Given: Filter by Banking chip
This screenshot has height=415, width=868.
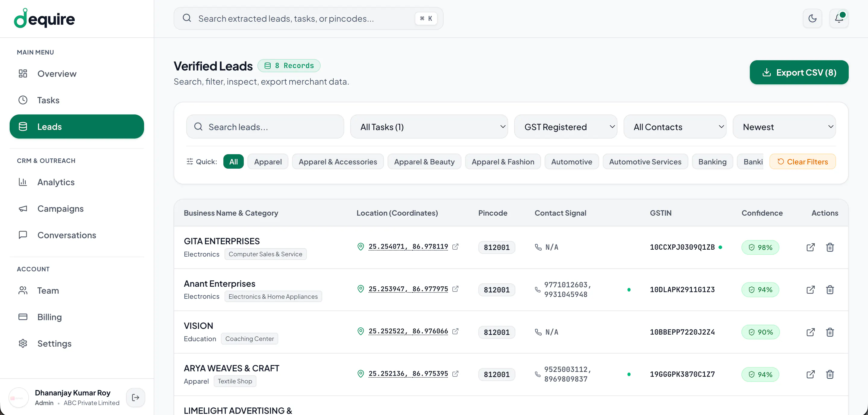Looking at the screenshot, I should click(712, 161).
